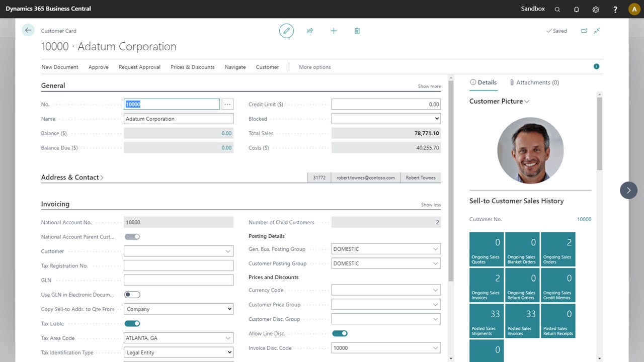Open the Tax Area Code dropdown
Screen dimensions: 644x362
point(179,338)
